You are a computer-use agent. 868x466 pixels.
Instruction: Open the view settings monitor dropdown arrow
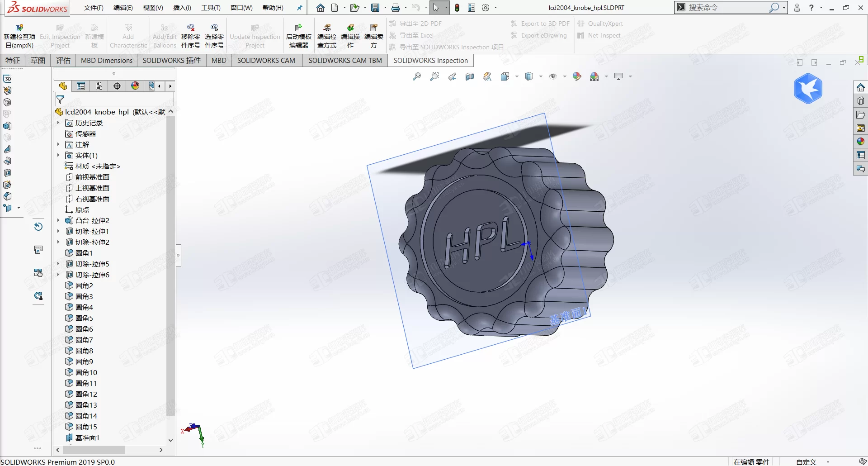[630, 76]
